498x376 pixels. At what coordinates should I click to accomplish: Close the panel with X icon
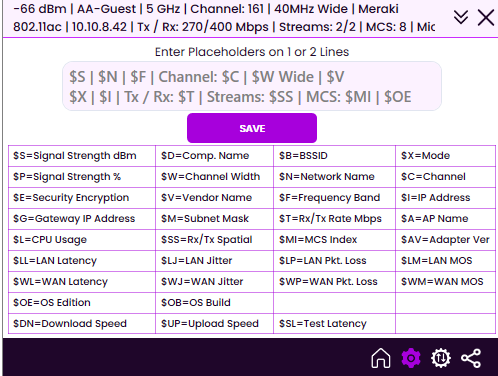click(486, 17)
